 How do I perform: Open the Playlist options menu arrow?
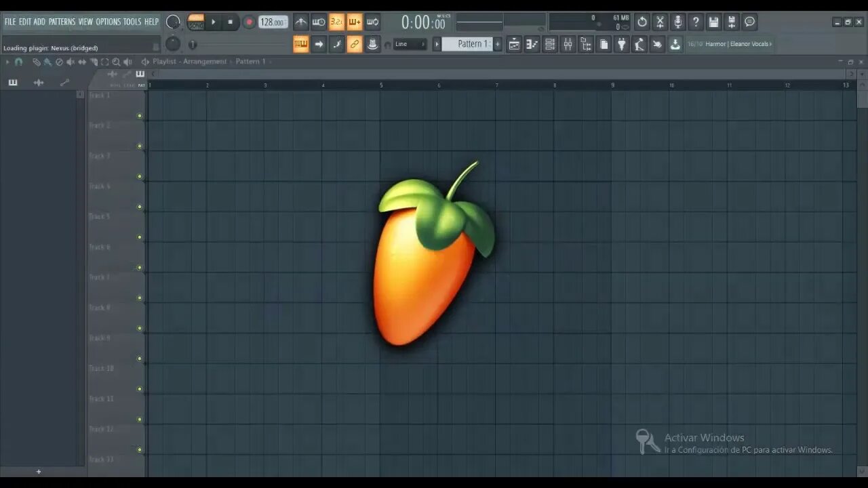(7, 62)
